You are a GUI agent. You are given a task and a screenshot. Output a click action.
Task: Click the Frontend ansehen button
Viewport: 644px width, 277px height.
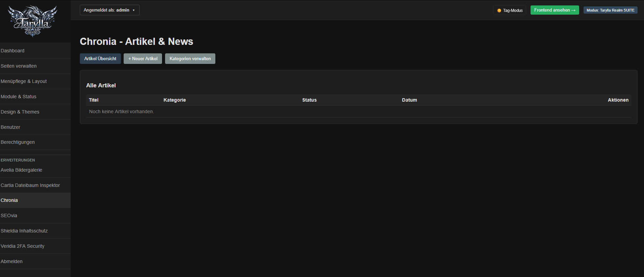pyautogui.click(x=555, y=10)
